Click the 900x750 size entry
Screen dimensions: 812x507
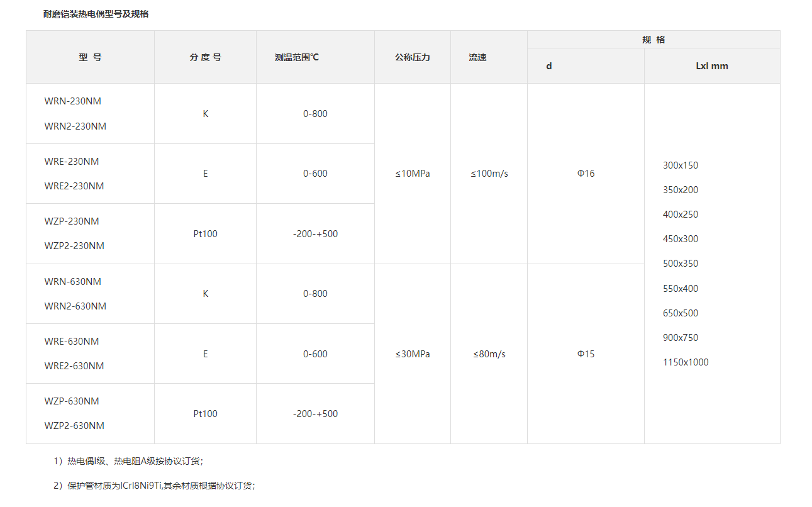click(681, 338)
